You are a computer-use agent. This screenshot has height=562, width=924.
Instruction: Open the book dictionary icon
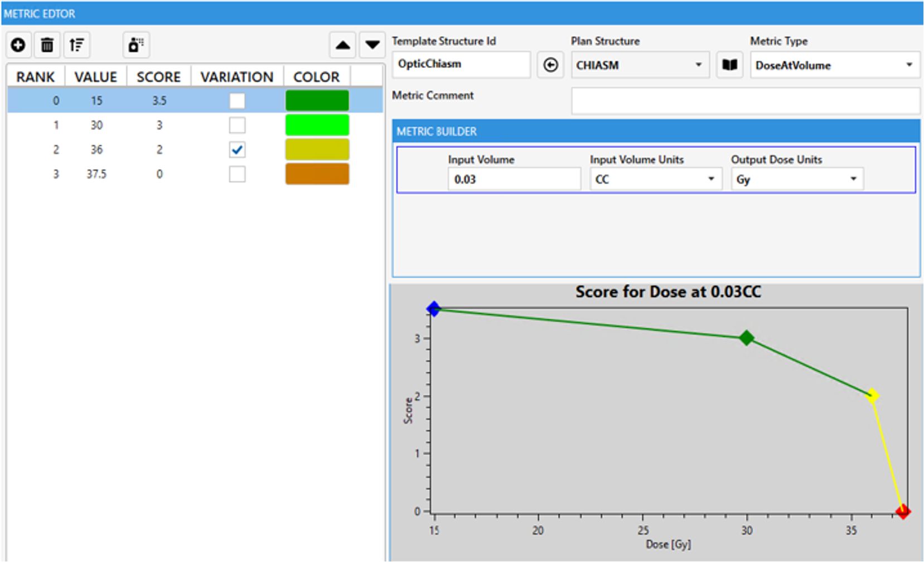730,65
